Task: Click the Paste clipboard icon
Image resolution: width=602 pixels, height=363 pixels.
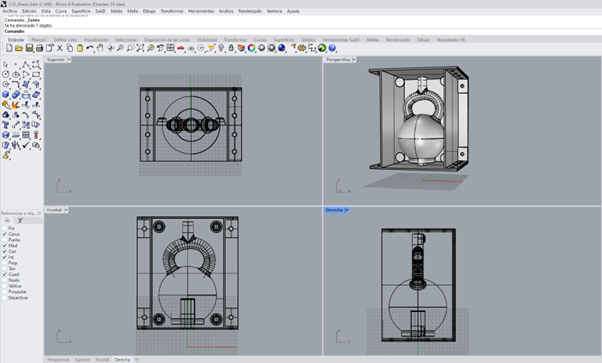Action: [x=80, y=48]
